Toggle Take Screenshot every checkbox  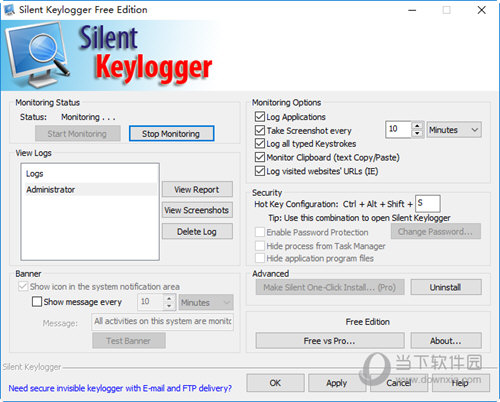coord(260,130)
